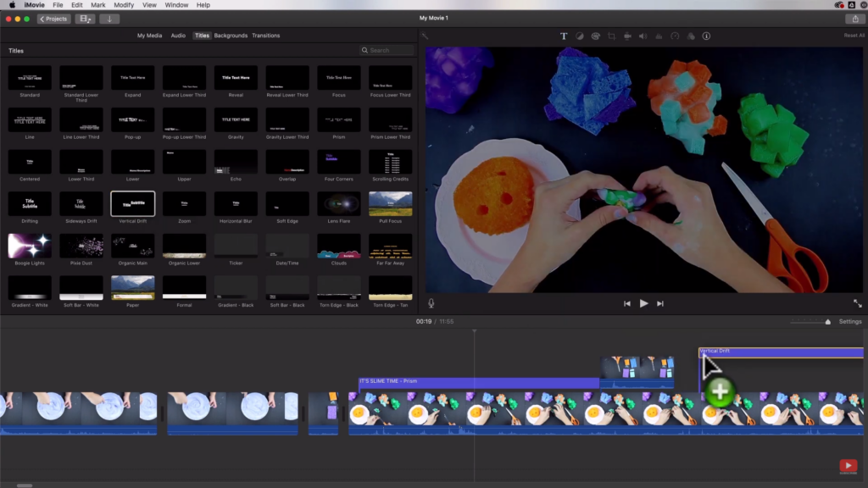The image size is (868, 488).
Task: Reset All adjustments
Action: tap(854, 36)
